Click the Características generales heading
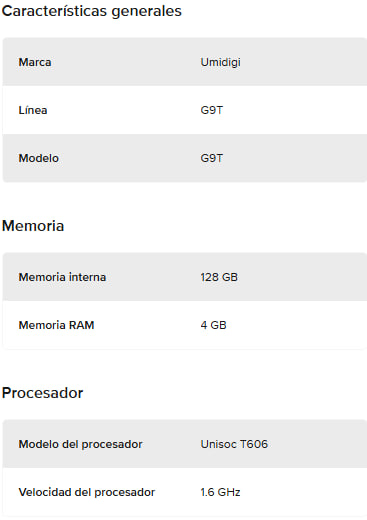This screenshot has height=520, width=367. coord(92,11)
